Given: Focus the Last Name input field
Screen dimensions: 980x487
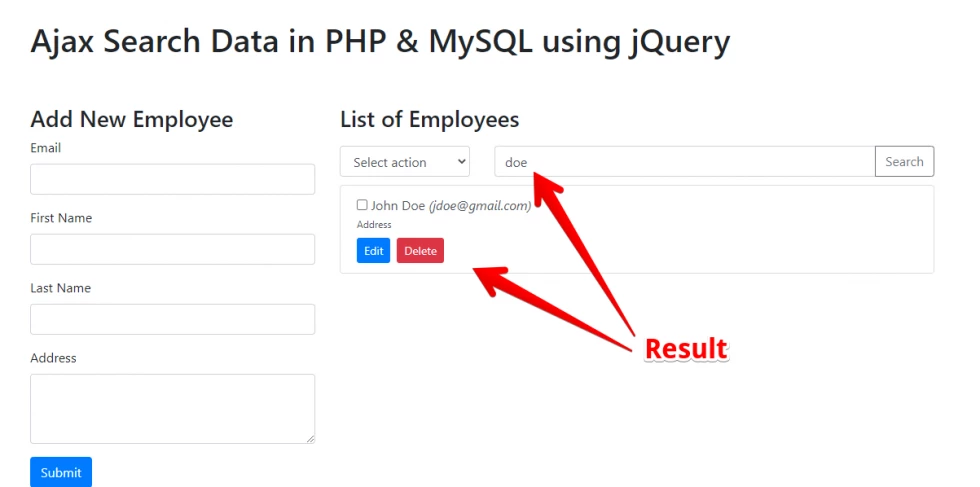Looking at the screenshot, I should pos(172,319).
